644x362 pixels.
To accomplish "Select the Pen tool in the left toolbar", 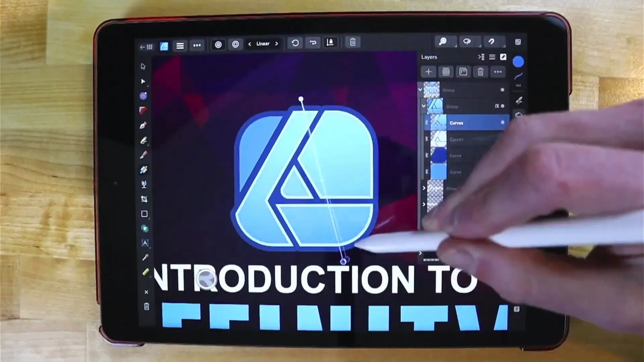I will tap(143, 125).
